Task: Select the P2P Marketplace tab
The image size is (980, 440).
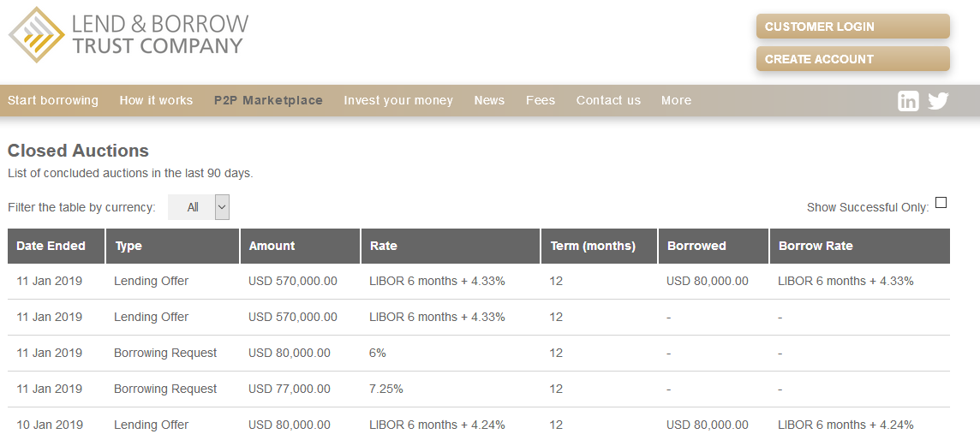Action: pos(268,100)
